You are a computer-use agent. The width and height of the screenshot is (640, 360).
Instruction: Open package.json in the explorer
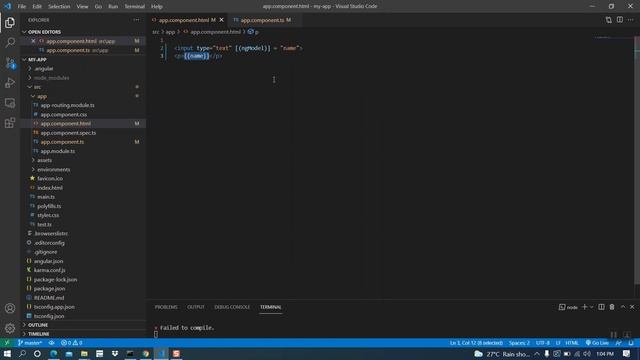[x=49, y=289]
